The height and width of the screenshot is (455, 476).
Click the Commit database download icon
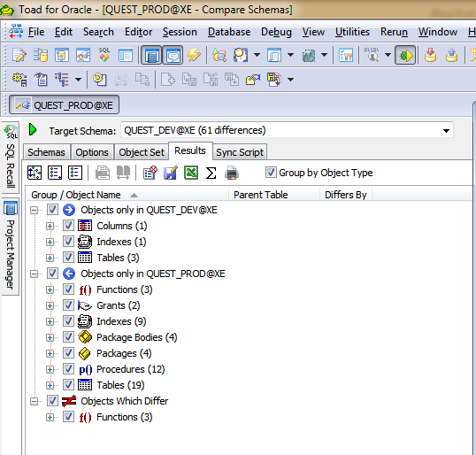tap(431, 55)
